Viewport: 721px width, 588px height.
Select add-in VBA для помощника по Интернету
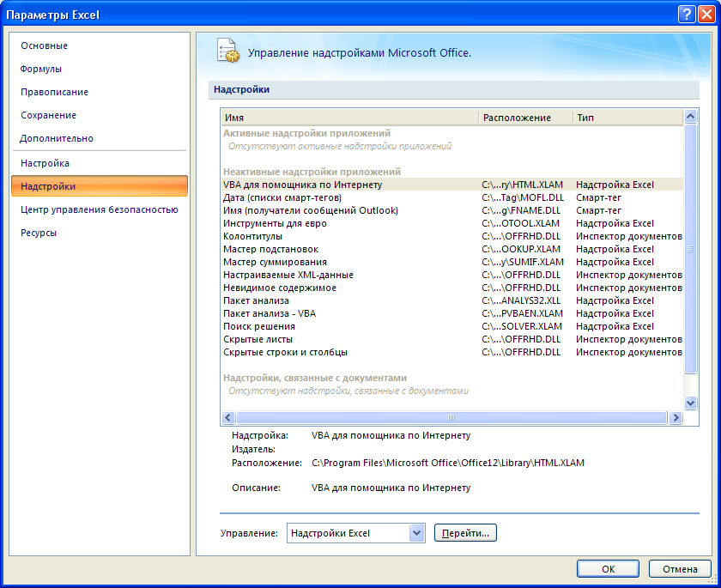pos(452,185)
